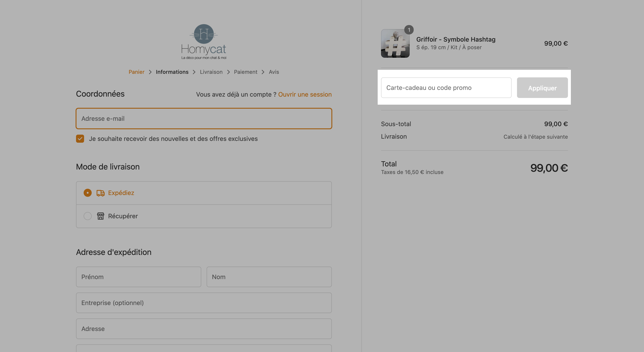Click the Homycat logo
Screen dimensions: 644x352
pyautogui.click(x=204, y=42)
